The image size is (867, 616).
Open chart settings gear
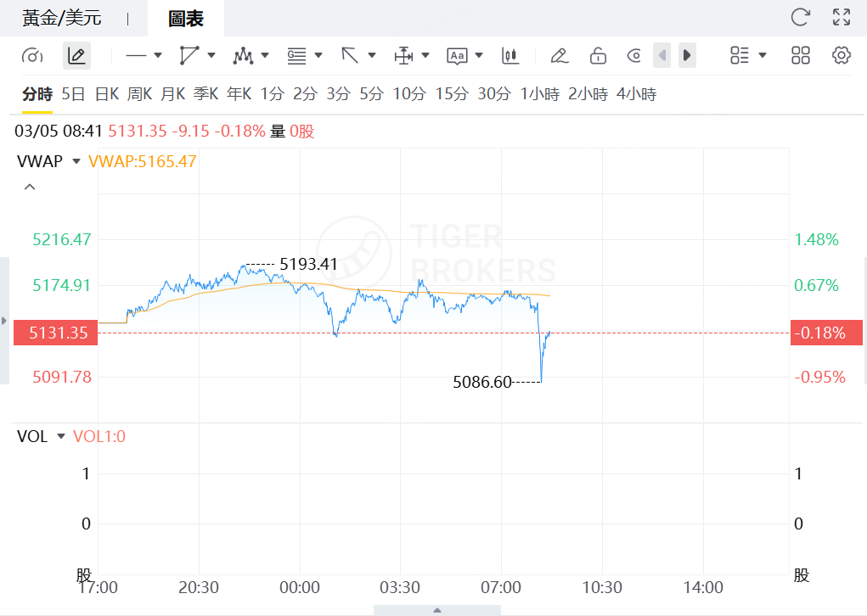[x=842, y=56]
